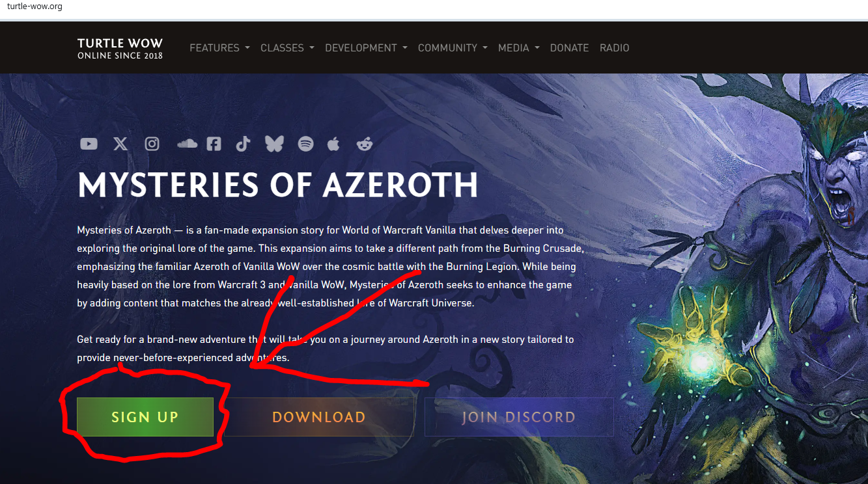Open the Radio nav item

pos(615,47)
